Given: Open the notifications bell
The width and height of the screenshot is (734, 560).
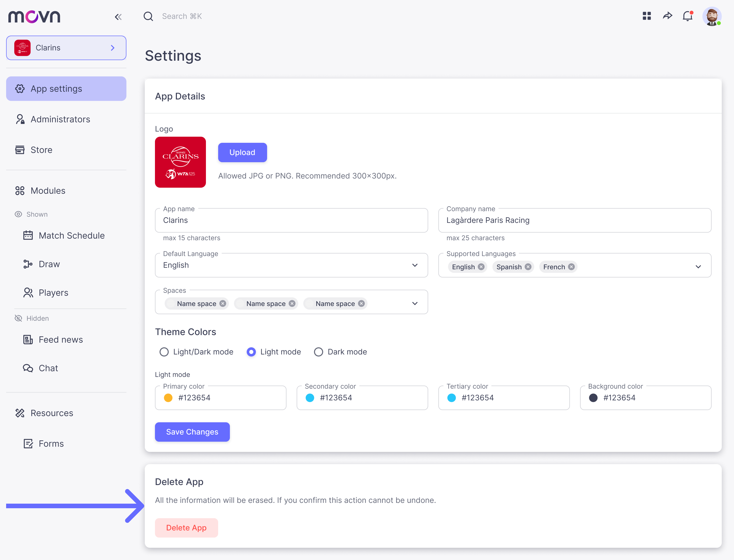Looking at the screenshot, I should 687,16.
